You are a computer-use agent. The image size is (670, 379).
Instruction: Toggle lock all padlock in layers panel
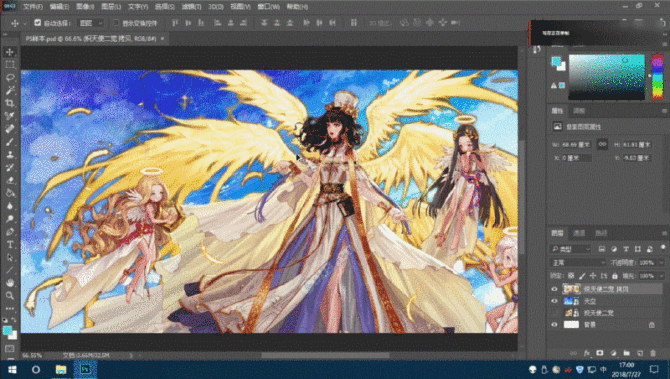[x=615, y=276]
